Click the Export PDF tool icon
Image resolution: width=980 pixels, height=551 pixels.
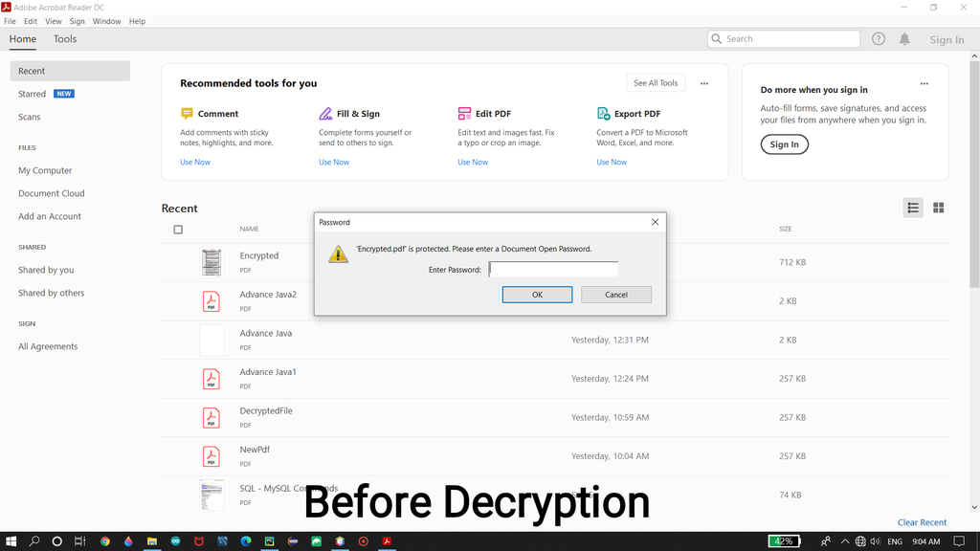pos(603,113)
